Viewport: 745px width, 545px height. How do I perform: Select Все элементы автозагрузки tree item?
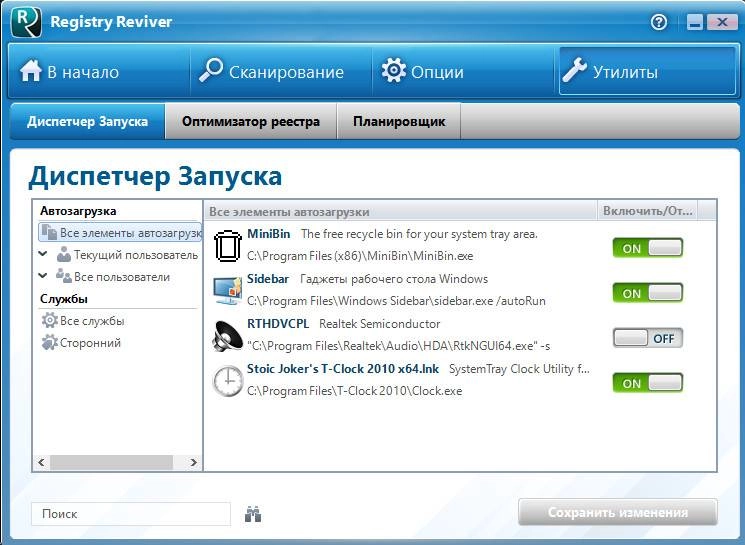[x=120, y=233]
